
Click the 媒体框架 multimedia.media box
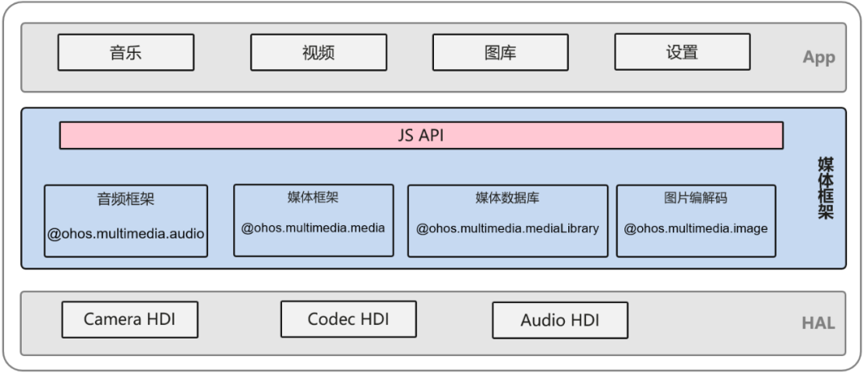pyautogui.click(x=313, y=220)
